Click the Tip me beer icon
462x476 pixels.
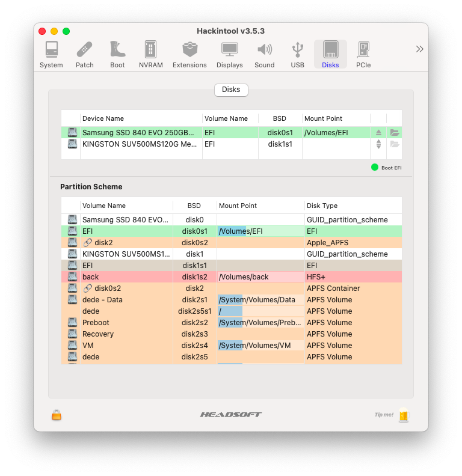tap(403, 415)
